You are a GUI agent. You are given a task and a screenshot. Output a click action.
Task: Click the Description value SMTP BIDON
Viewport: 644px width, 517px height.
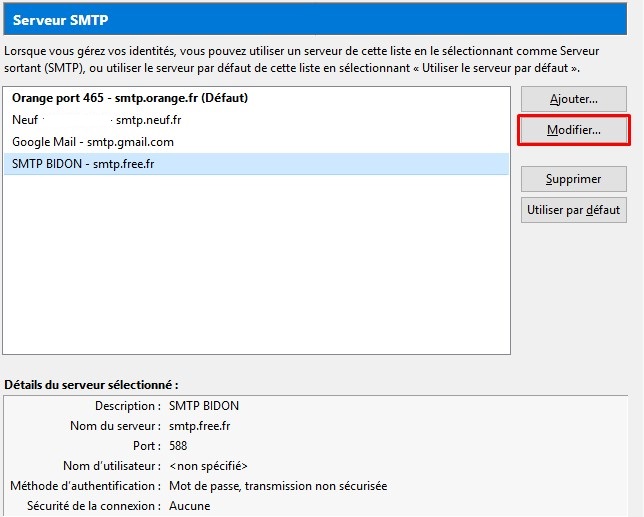(204, 406)
